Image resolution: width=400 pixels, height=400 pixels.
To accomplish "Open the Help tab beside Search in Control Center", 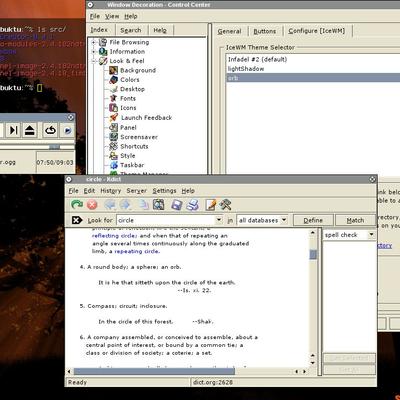I will (160, 30).
